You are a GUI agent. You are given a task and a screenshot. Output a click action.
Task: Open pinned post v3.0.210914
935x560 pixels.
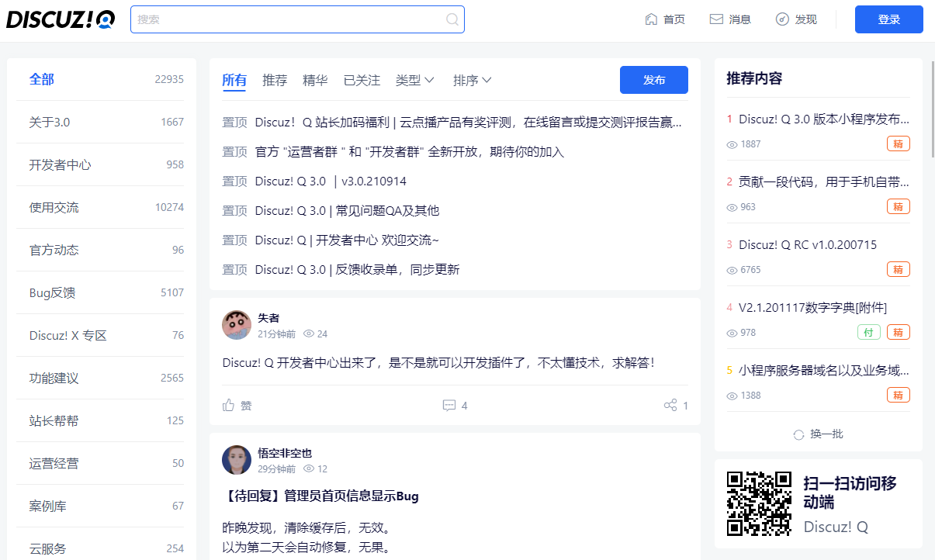[331, 181]
